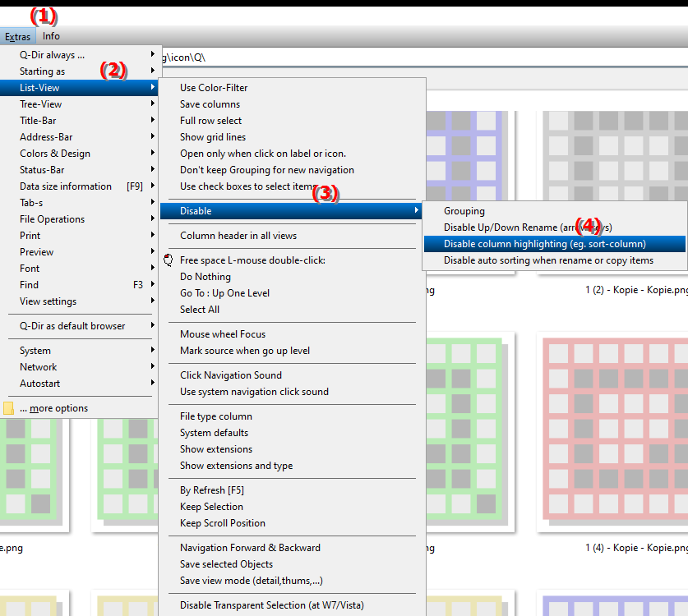The image size is (688, 616).
Task: Click Grouping in the Disable submenu
Action: coord(555,211)
